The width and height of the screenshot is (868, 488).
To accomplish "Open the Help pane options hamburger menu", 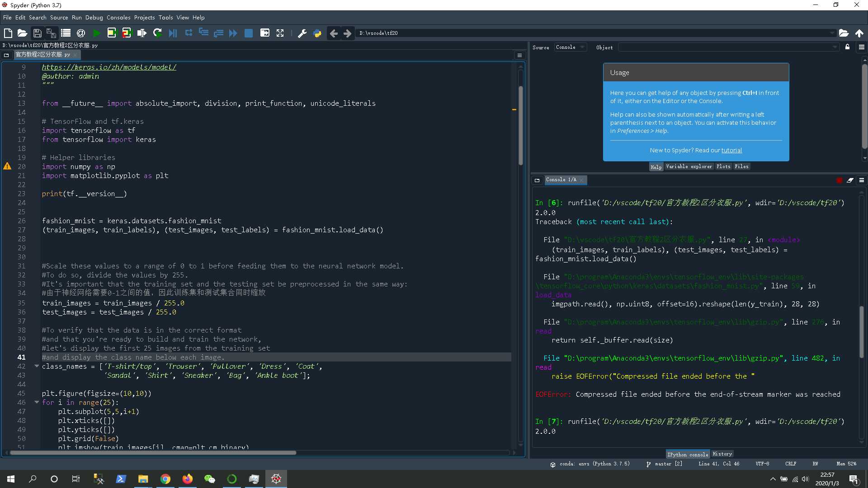I will coord(862,47).
